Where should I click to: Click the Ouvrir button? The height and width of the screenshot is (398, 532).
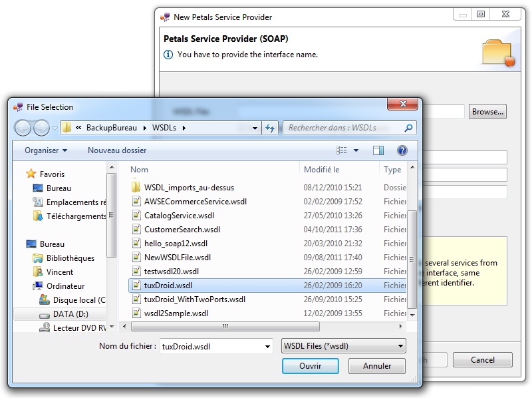click(x=310, y=366)
